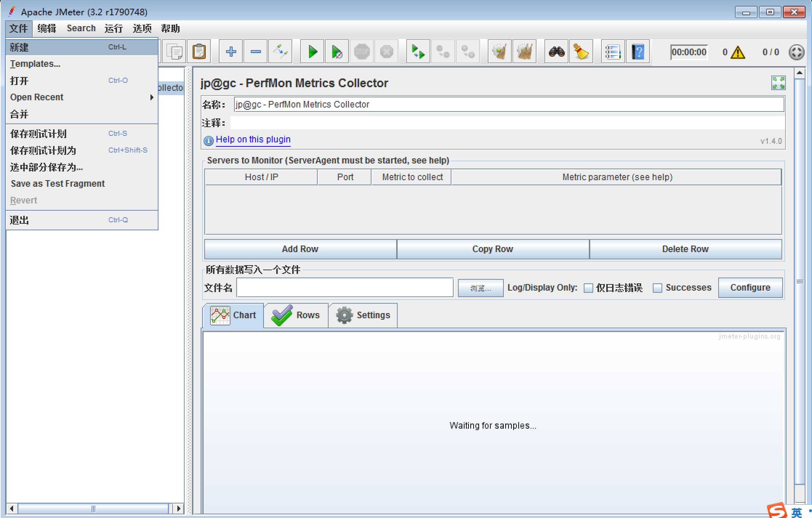Image resolution: width=812 pixels, height=518 pixels.
Task: Open the Help on this plugin link
Action: 253,140
